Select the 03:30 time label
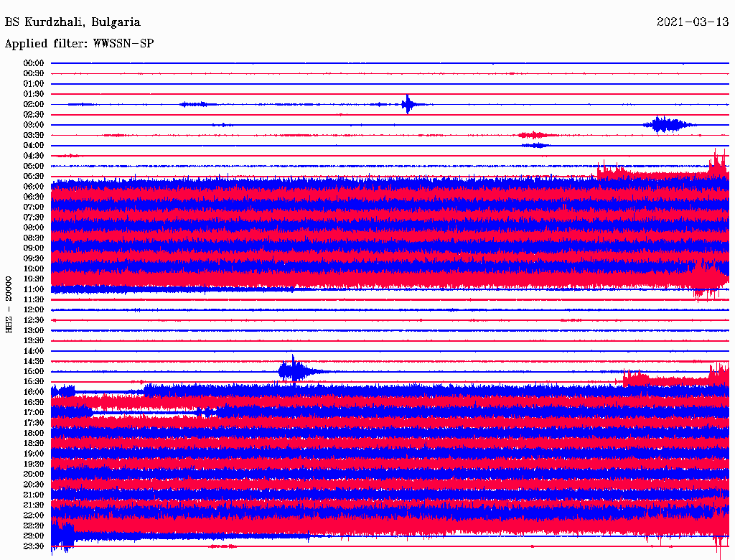 [34, 135]
